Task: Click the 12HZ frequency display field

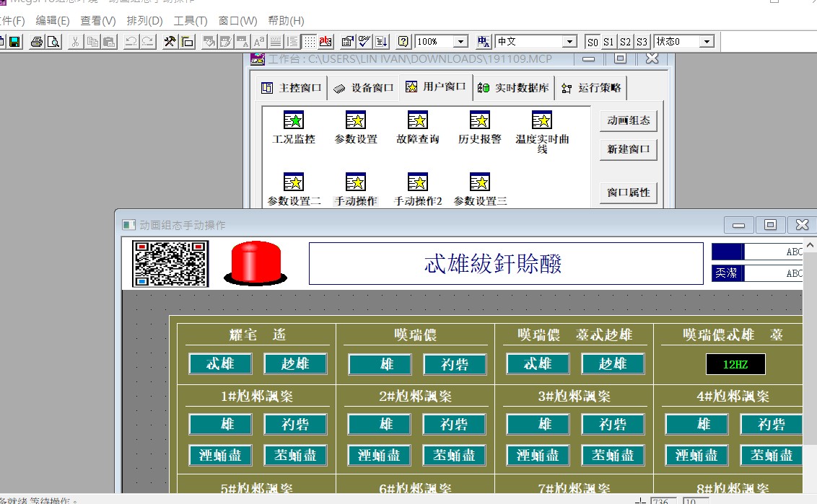Action: coord(735,365)
